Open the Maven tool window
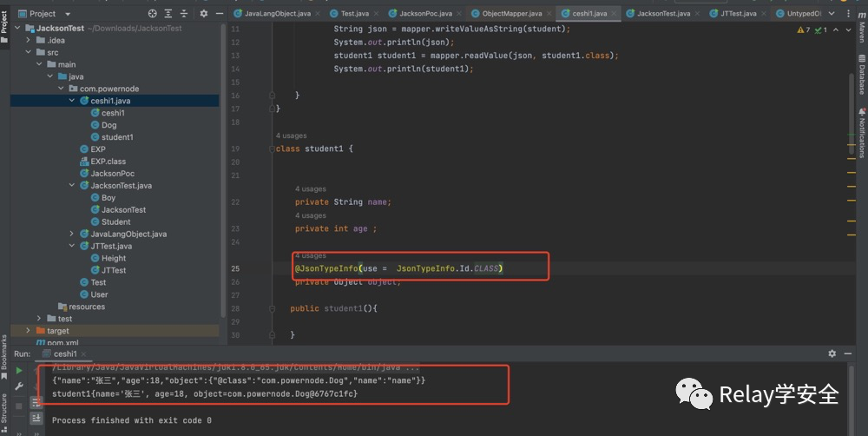This screenshot has width=868, height=436. pyautogui.click(x=862, y=27)
